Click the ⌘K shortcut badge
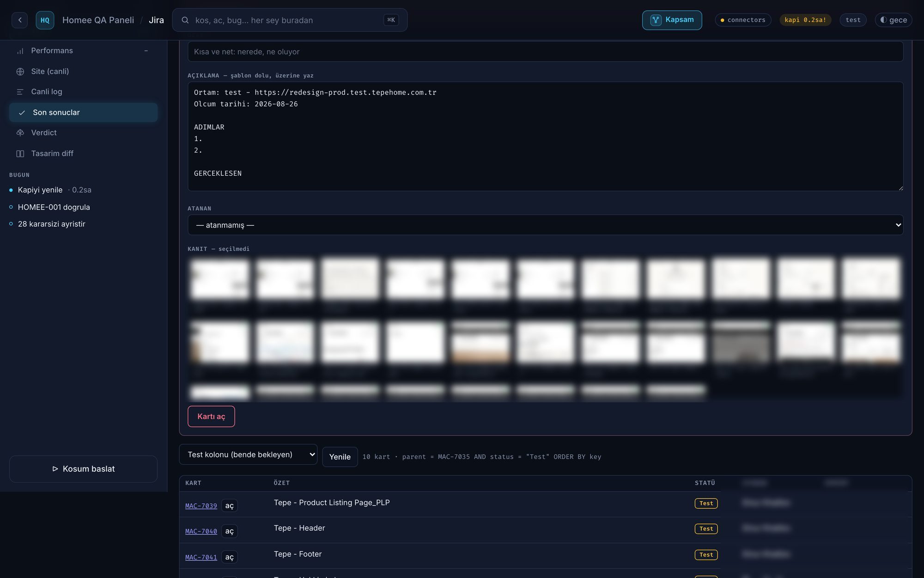 tap(391, 20)
